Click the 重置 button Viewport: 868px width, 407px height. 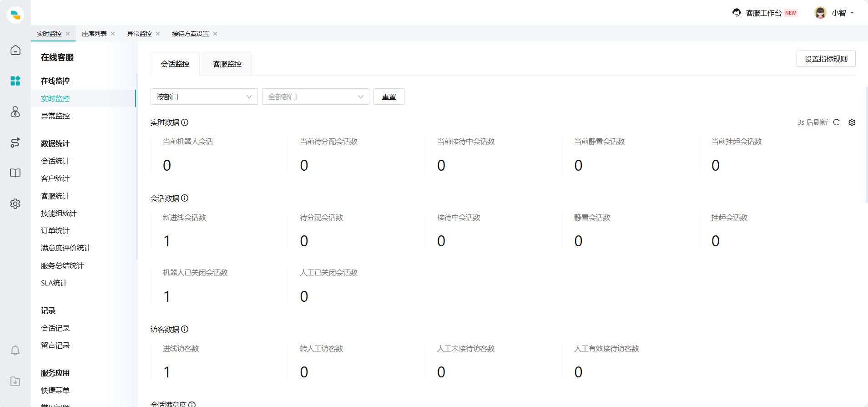[x=389, y=97]
